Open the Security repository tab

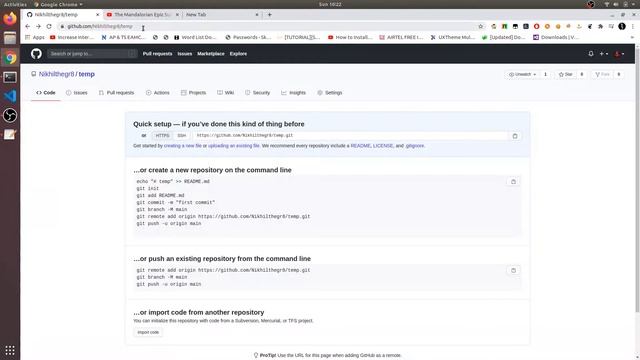point(258,93)
